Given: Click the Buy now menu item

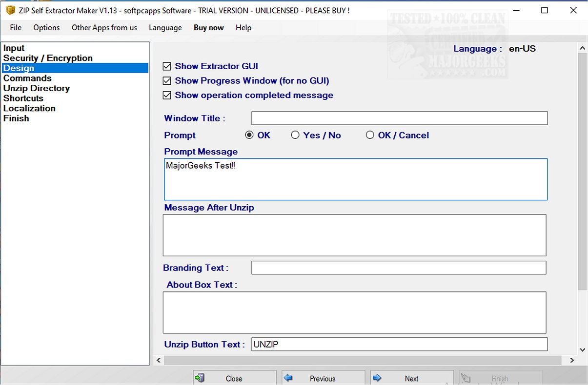Looking at the screenshot, I should point(209,28).
